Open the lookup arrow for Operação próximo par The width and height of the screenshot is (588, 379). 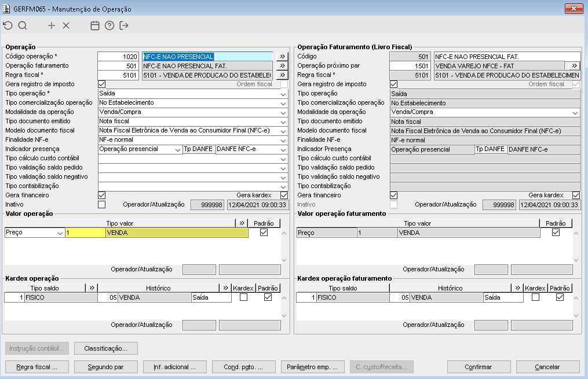coord(574,66)
